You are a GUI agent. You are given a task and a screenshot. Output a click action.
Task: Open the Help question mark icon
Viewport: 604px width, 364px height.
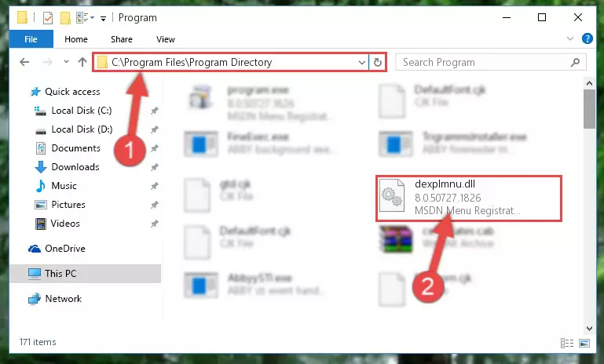[x=587, y=38]
